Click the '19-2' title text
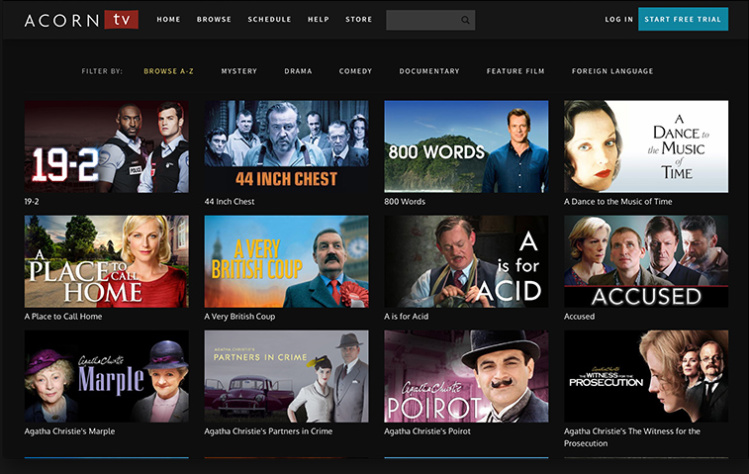Viewport: 749px width, 474px height. tap(32, 202)
